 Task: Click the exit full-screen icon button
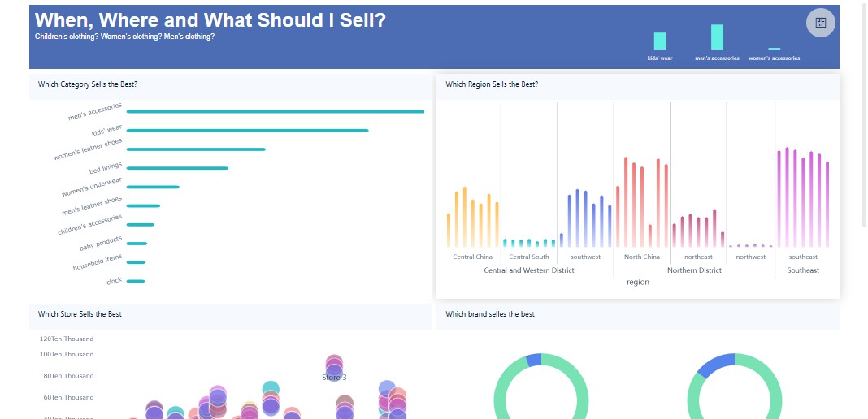click(x=820, y=23)
